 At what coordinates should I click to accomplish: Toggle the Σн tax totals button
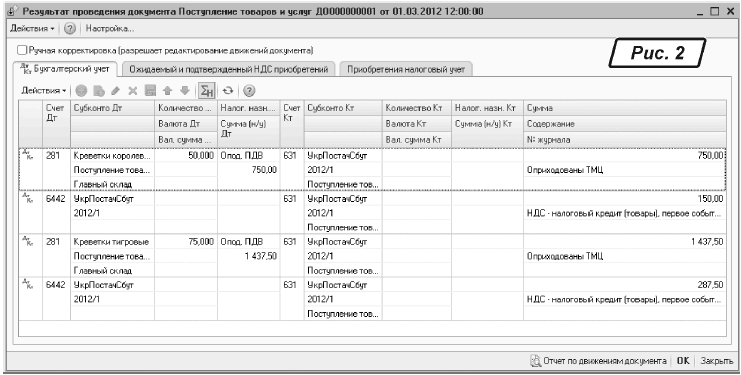[206, 91]
